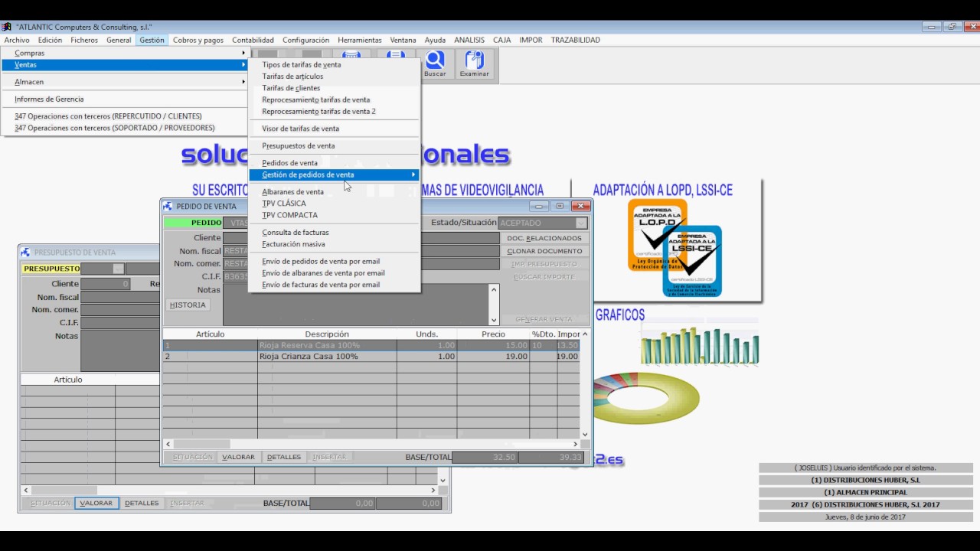Open the ANALISIS menu
The width and height of the screenshot is (980, 551).
pos(469,40)
